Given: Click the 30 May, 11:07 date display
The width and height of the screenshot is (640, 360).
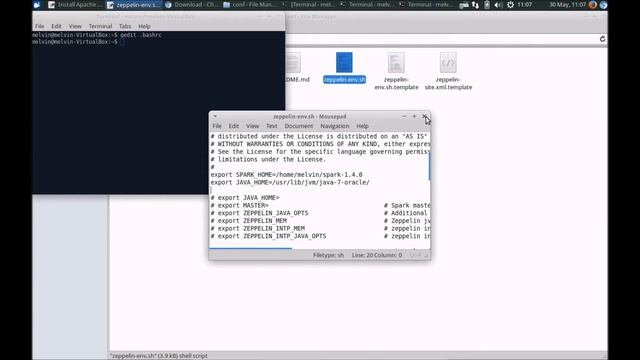Looking at the screenshot, I should pyautogui.click(x=567, y=5).
